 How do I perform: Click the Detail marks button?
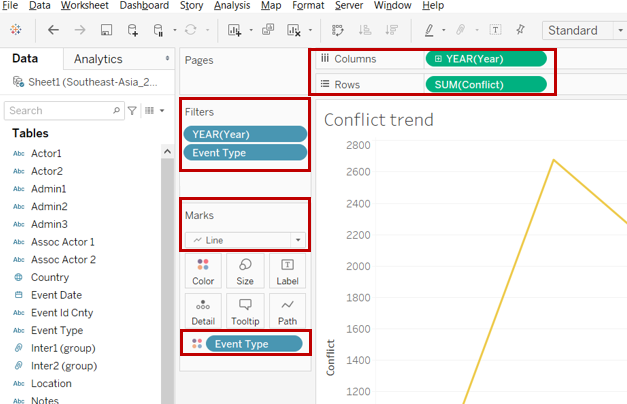point(203,312)
